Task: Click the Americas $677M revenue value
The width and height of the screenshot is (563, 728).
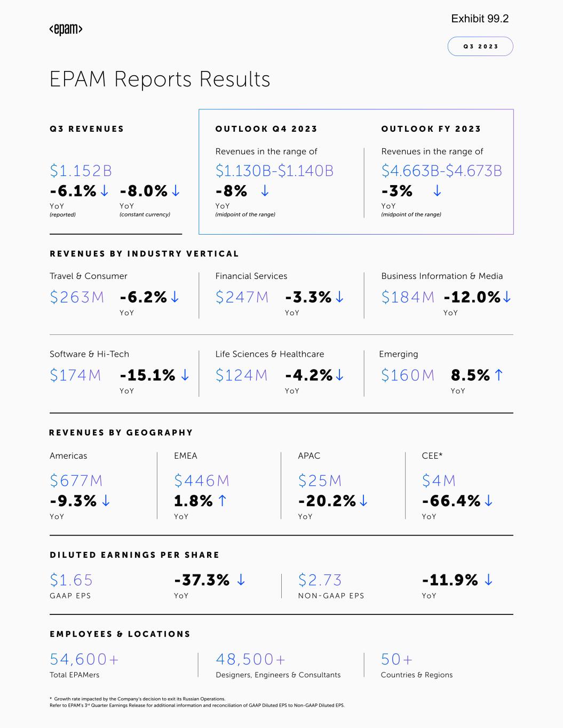Action: point(76,481)
